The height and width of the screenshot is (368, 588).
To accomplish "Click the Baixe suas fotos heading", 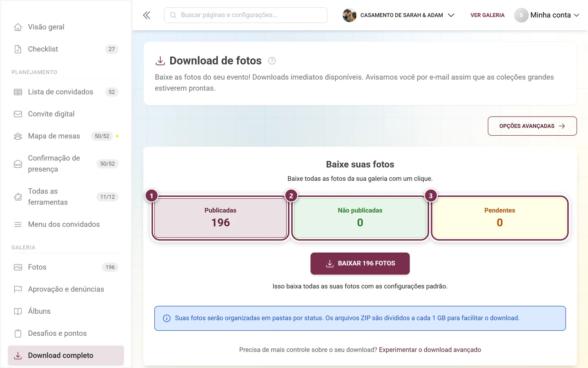I will coord(360,164).
